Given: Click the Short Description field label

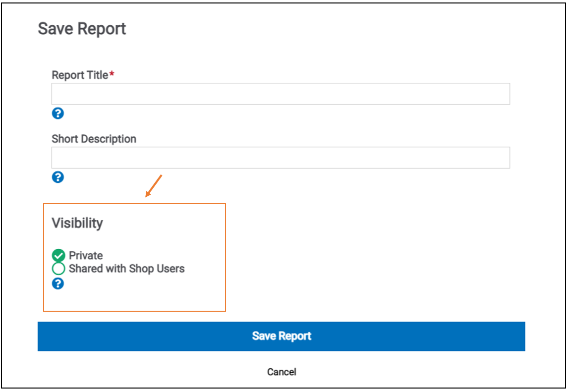Looking at the screenshot, I should (x=94, y=139).
